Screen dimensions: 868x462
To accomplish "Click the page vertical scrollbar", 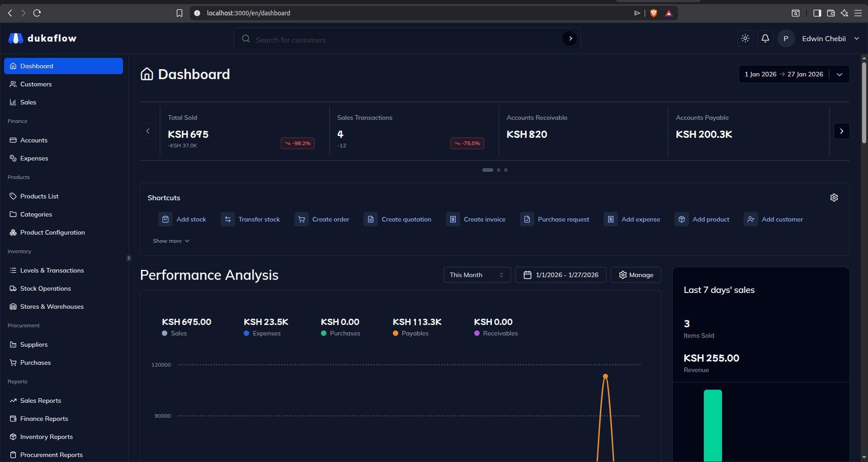I will click(864, 103).
